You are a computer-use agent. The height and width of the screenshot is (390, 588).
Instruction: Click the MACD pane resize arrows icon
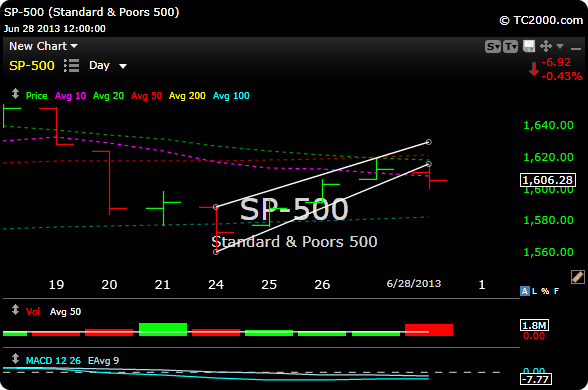[15, 358]
